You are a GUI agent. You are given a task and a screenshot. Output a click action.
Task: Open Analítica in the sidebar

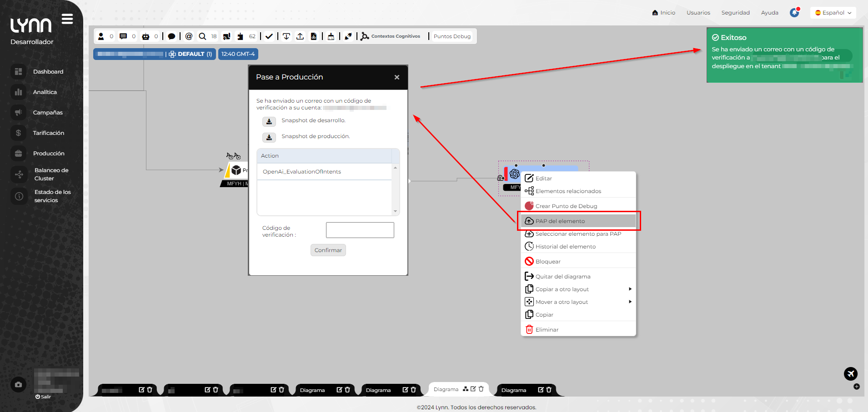pos(45,92)
